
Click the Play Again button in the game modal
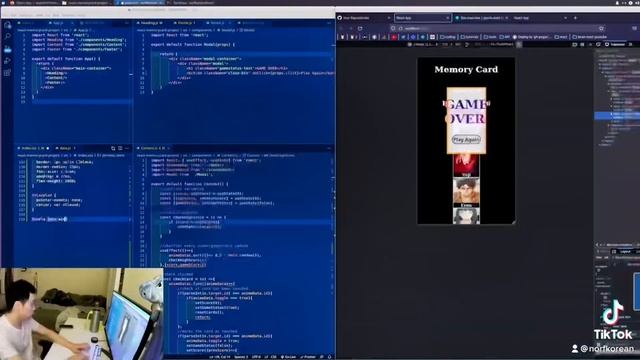point(466,140)
